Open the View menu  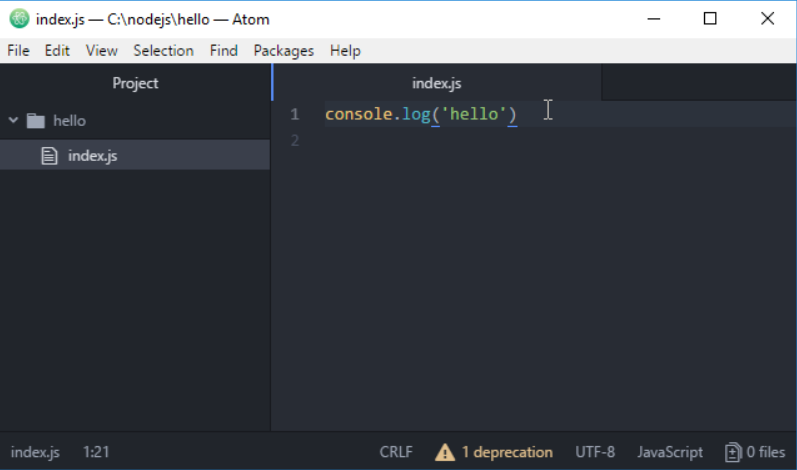coord(101,50)
